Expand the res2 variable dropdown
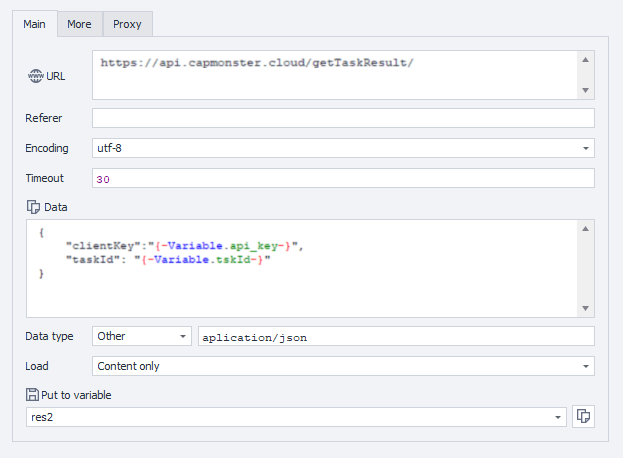The image size is (623, 458). coord(557,417)
